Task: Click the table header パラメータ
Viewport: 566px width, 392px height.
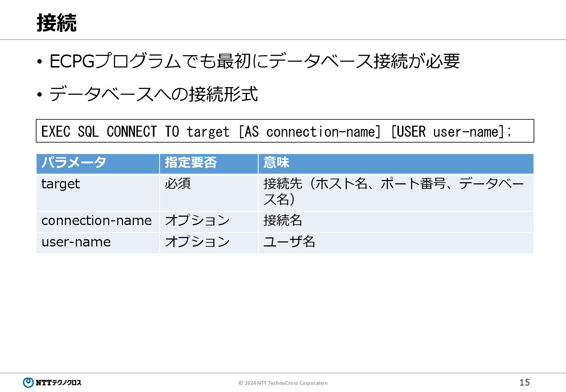Action: click(98, 164)
